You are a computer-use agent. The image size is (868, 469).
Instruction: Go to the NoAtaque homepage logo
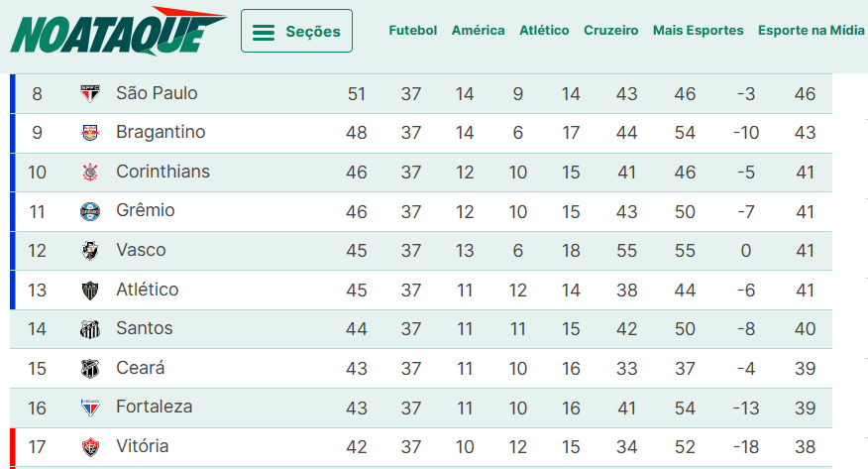(117, 31)
